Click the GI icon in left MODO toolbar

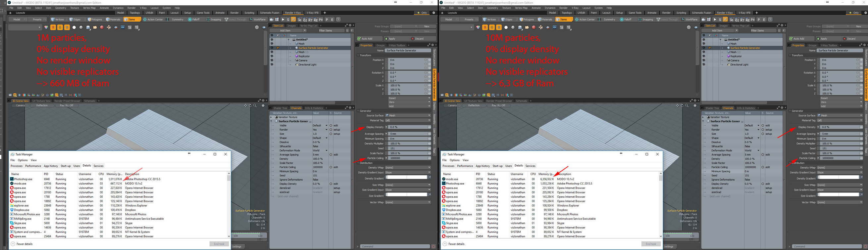pos(305,20)
